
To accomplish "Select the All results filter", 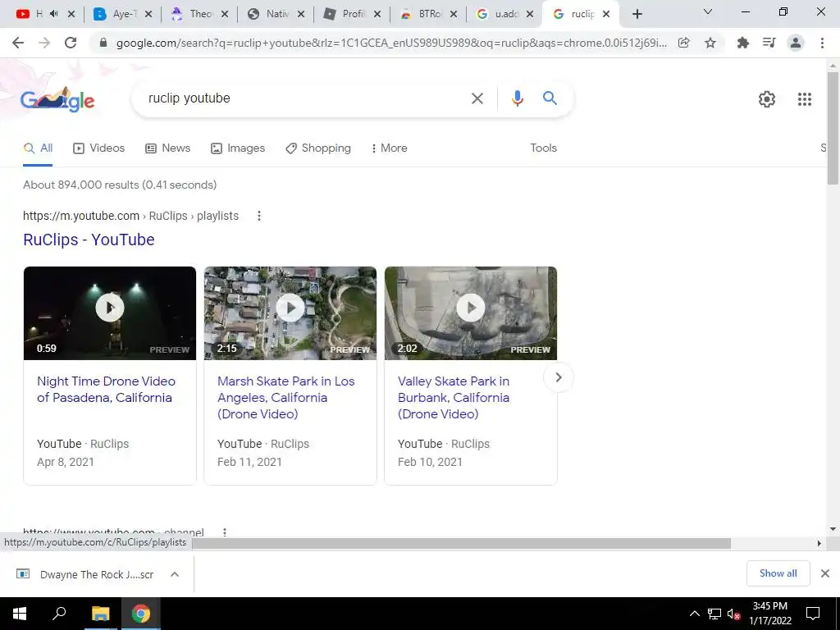I will pos(38,148).
